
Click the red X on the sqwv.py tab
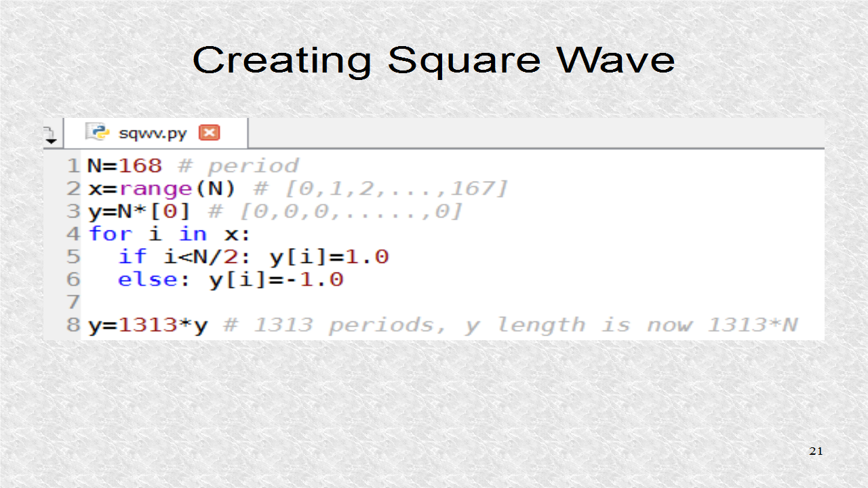(x=210, y=133)
